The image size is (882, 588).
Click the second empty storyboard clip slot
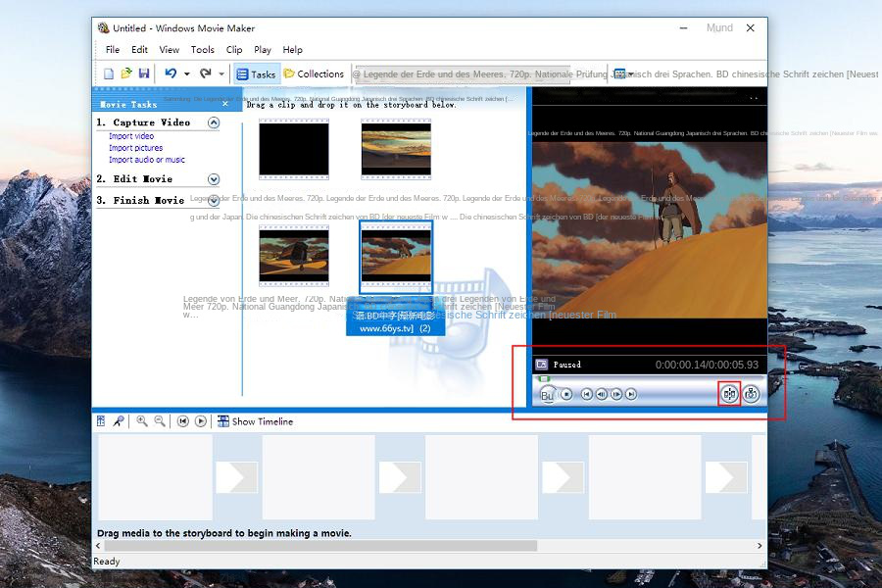coord(318,477)
